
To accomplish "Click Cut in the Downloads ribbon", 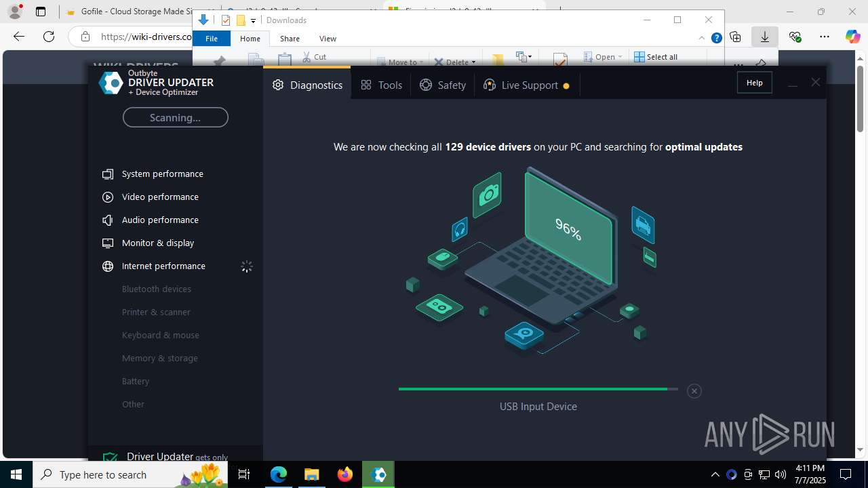I will (x=314, y=57).
